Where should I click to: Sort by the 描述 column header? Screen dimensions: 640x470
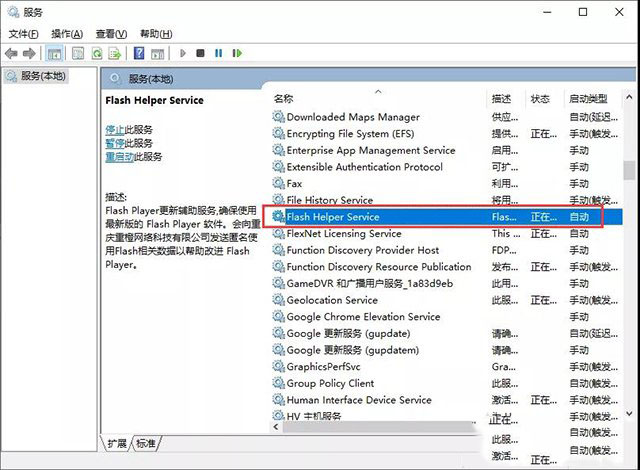point(501,99)
